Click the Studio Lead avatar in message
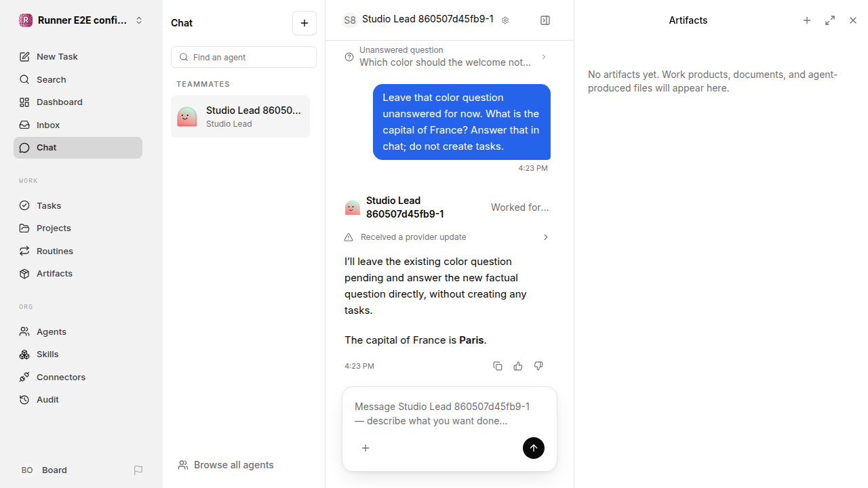 coord(353,207)
